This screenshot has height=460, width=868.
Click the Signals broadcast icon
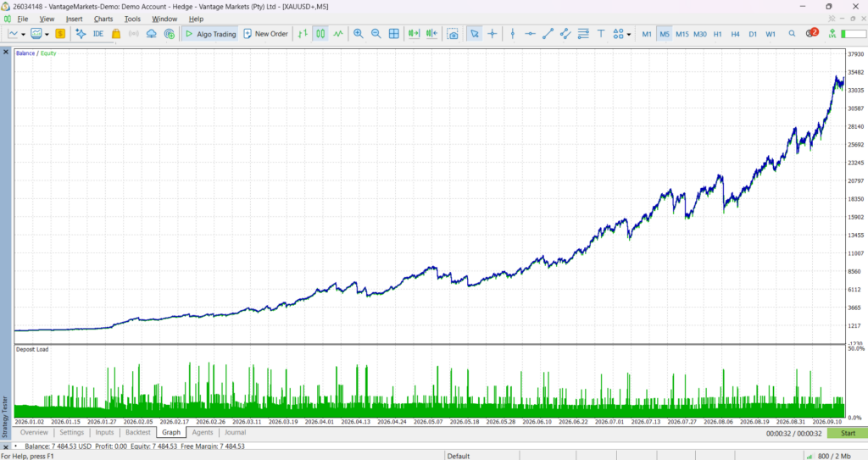133,34
